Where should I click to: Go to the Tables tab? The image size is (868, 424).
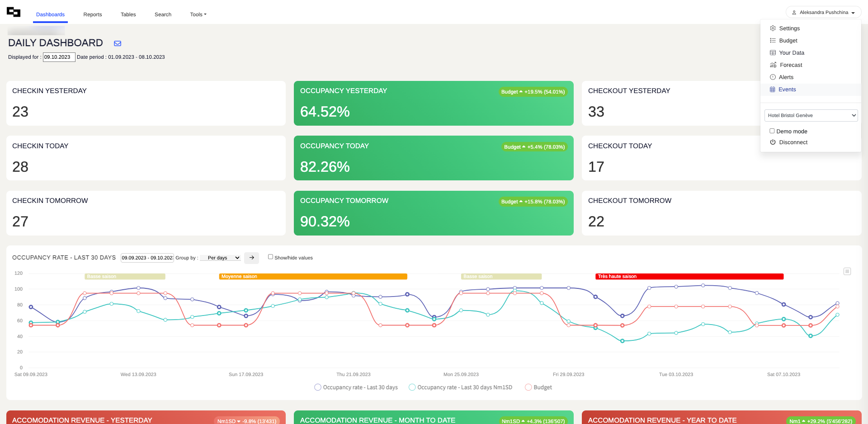[x=128, y=14]
